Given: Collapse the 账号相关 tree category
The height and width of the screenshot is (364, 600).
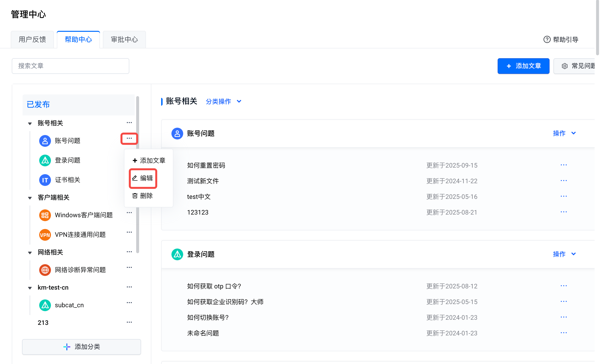Looking at the screenshot, I should click(x=30, y=123).
